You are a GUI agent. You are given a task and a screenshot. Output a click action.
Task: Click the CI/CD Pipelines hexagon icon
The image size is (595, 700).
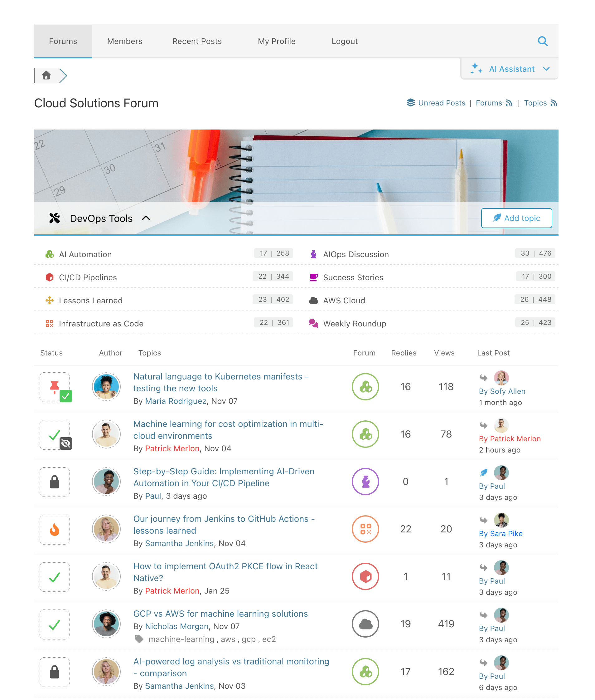(x=50, y=277)
